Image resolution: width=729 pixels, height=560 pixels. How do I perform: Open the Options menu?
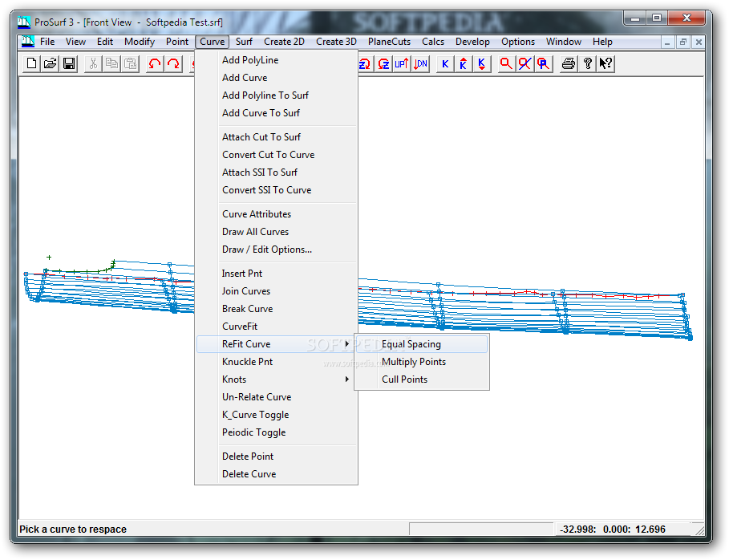pos(518,42)
